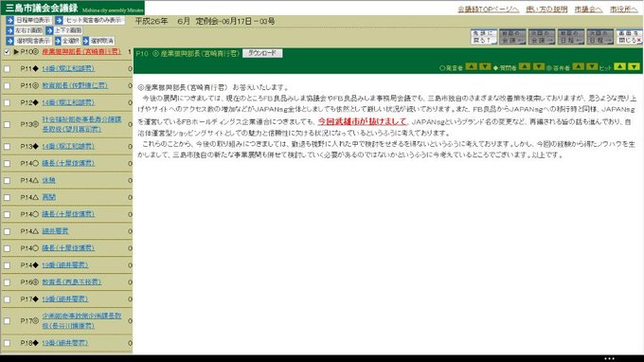Jump to next hit with ヒット down arrow
This screenshot has height=362, width=644.
click(x=634, y=66)
